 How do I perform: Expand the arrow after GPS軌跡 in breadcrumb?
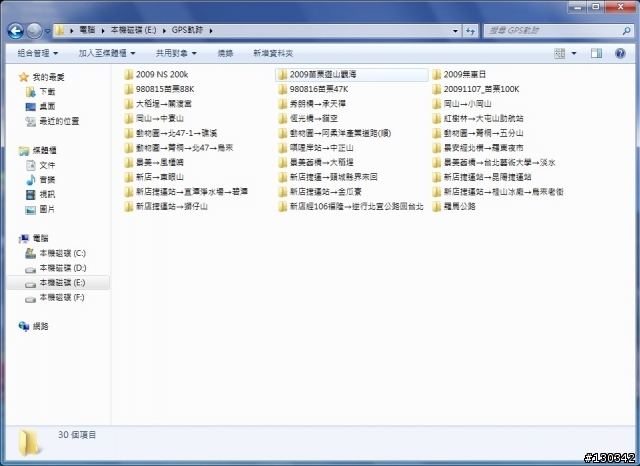pos(211,31)
